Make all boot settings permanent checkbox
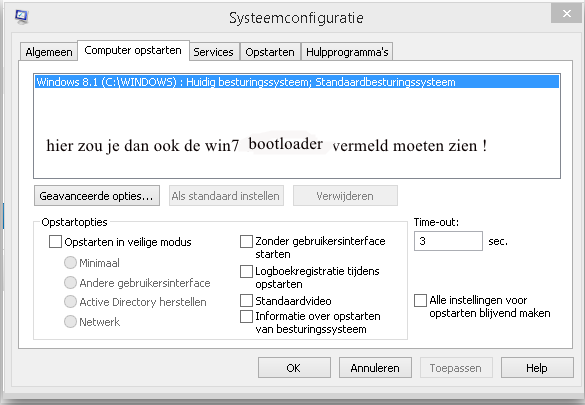 point(420,300)
